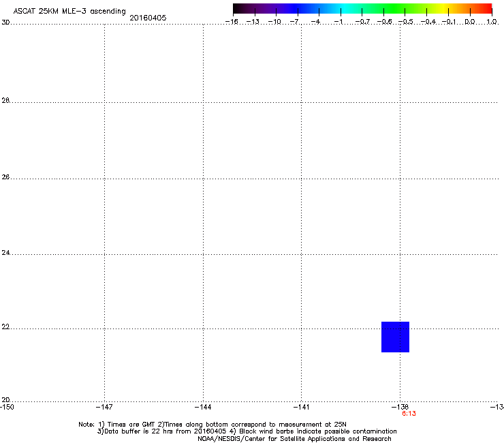Click color scale label '-0.7'

(x=362, y=22)
